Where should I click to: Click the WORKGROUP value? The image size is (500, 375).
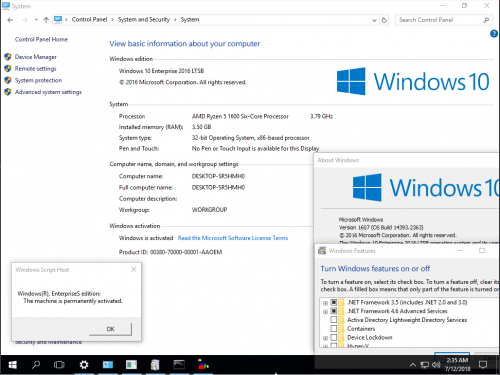coord(209,210)
